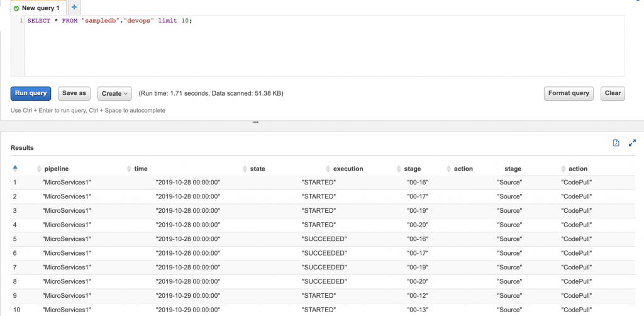This screenshot has width=644, height=316.
Task: Click Format query button
Action: click(569, 93)
